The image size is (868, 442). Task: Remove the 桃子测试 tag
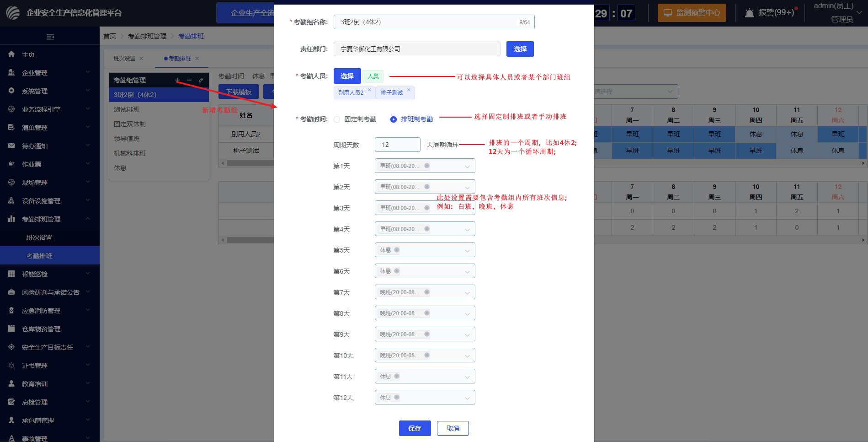click(x=409, y=90)
